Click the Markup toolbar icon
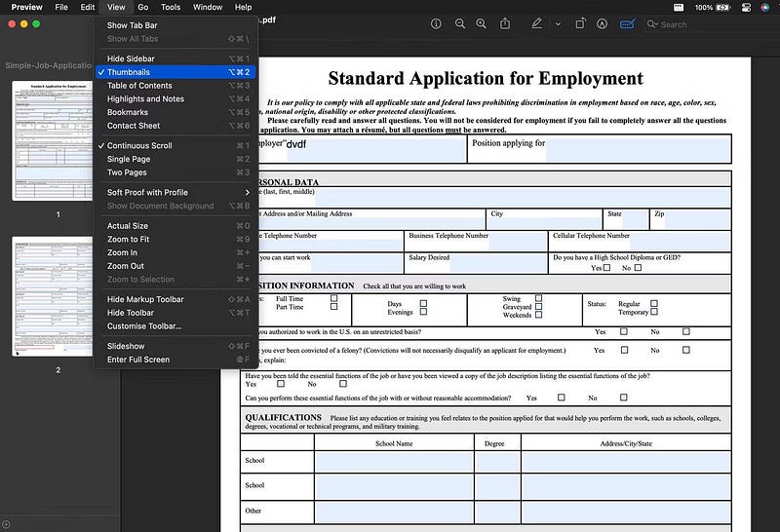This screenshot has width=780, height=532. (602, 23)
